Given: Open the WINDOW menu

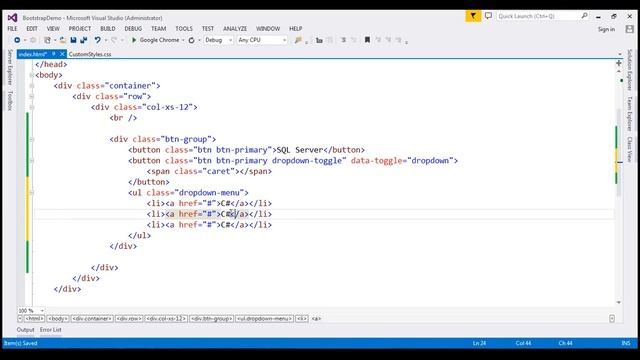Looking at the screenshot, I should 268,29.
